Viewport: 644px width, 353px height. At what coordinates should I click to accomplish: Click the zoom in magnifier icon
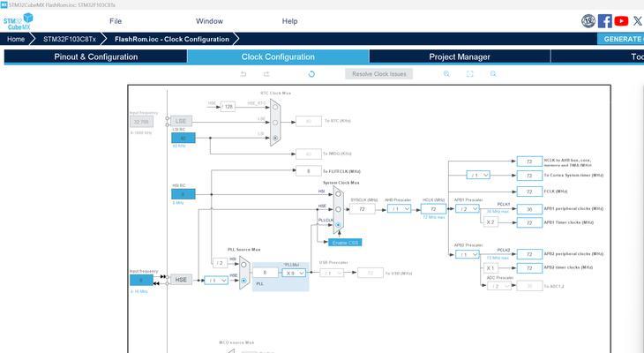click(446, 74)
